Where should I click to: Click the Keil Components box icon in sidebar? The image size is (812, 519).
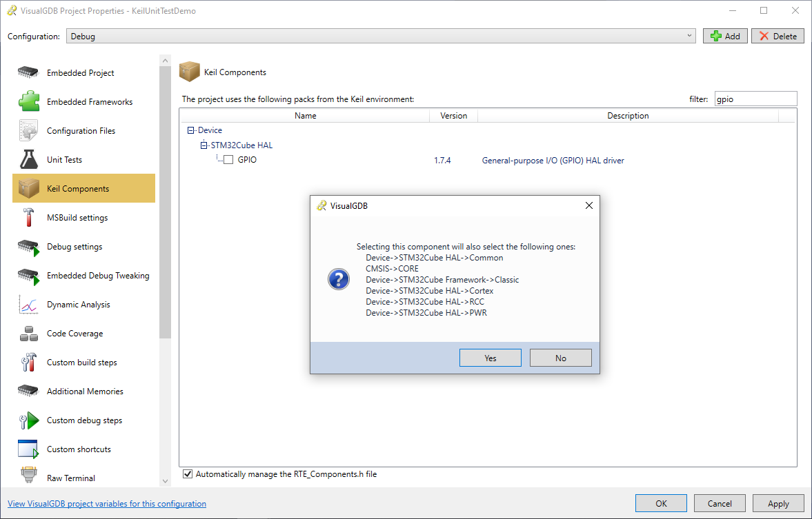[x=28, y=188]
